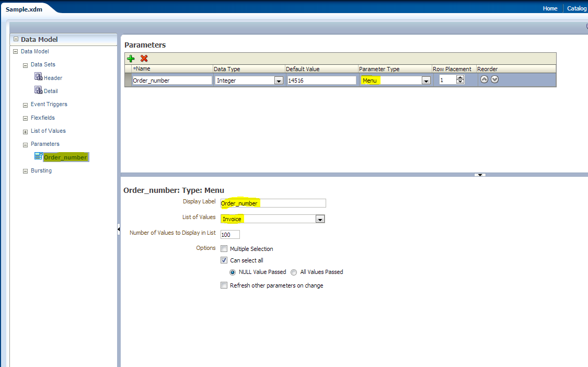Open the List of Values Invoice dropdown
This screenshot has width=588, height=367.
click(319, 219)
